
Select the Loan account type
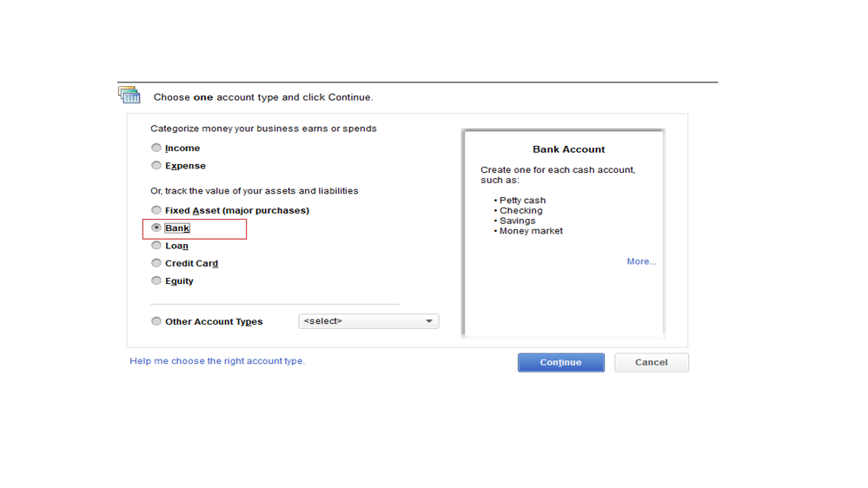(x=156, y=246)
